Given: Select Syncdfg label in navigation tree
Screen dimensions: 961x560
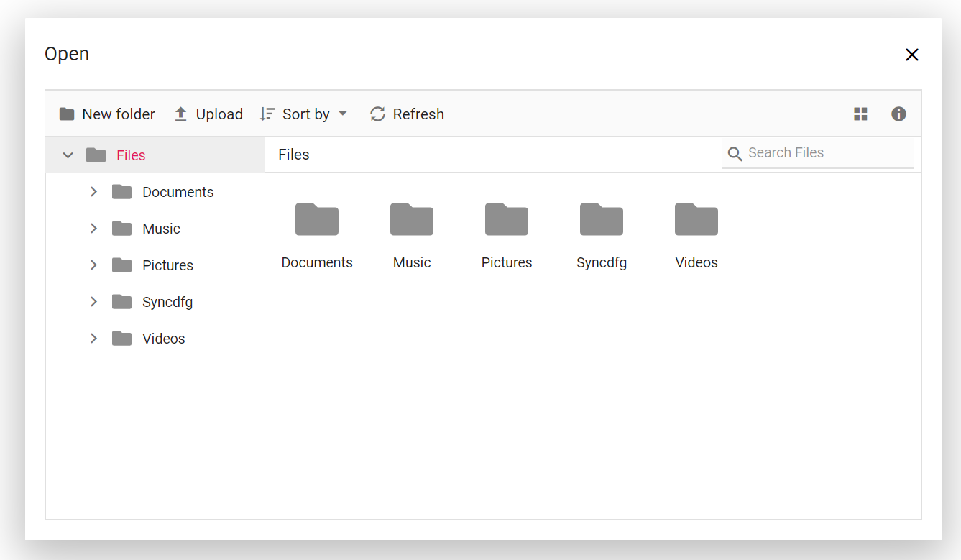Looking at the screenshot, I should click(x=167, y=302).
